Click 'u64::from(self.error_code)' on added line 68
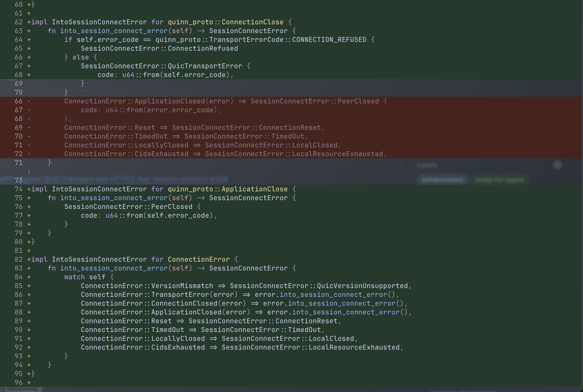 [176, 75]
